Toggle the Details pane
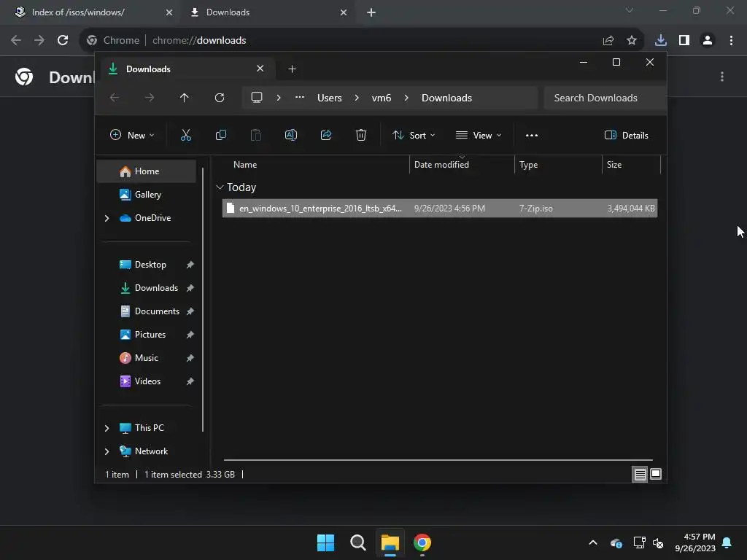This screenshot has height=560, width=747. click(626, 135)
